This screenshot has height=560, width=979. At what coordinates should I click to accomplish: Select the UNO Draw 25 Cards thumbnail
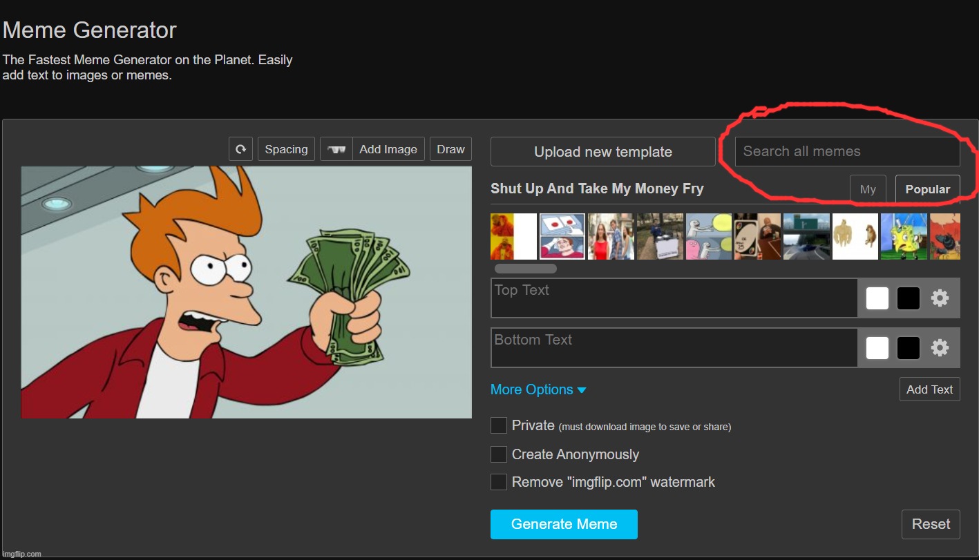pos(758,236)
